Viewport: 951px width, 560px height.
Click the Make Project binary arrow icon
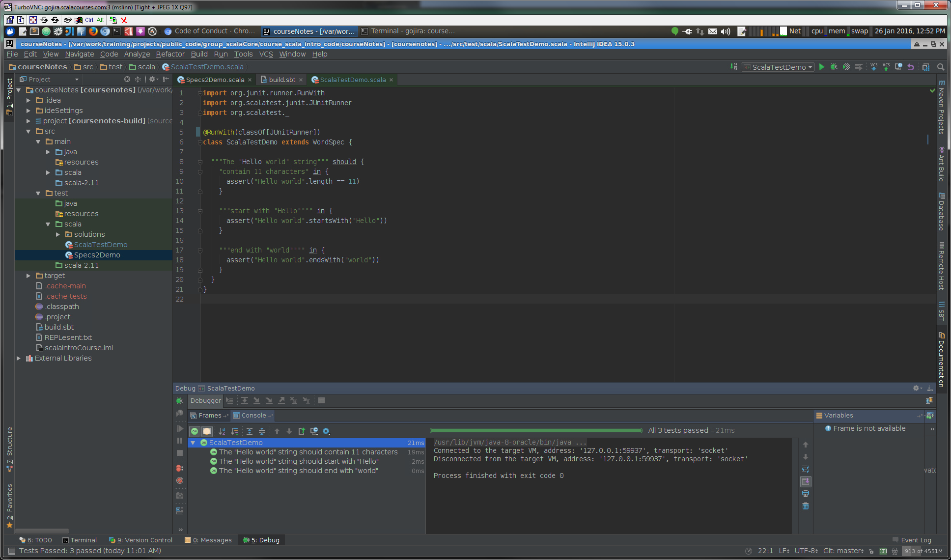(x=734, y=67)
